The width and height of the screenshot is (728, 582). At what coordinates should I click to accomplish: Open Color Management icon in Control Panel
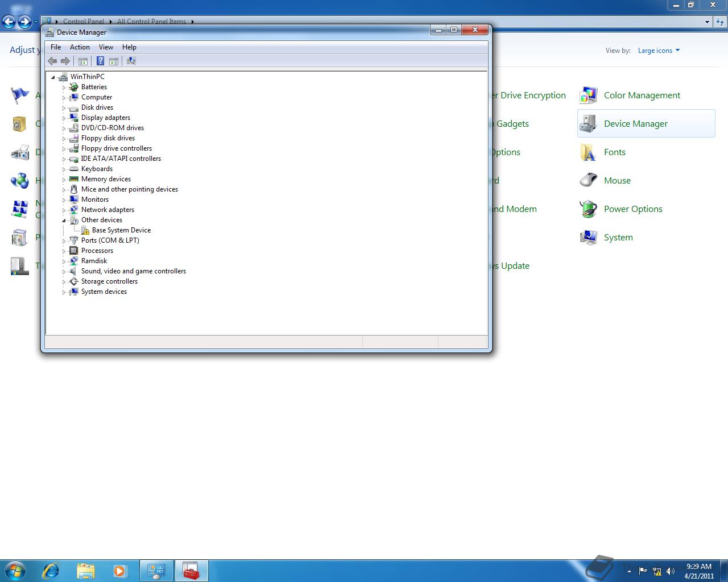pyautogui.click(x=589, y=95)
